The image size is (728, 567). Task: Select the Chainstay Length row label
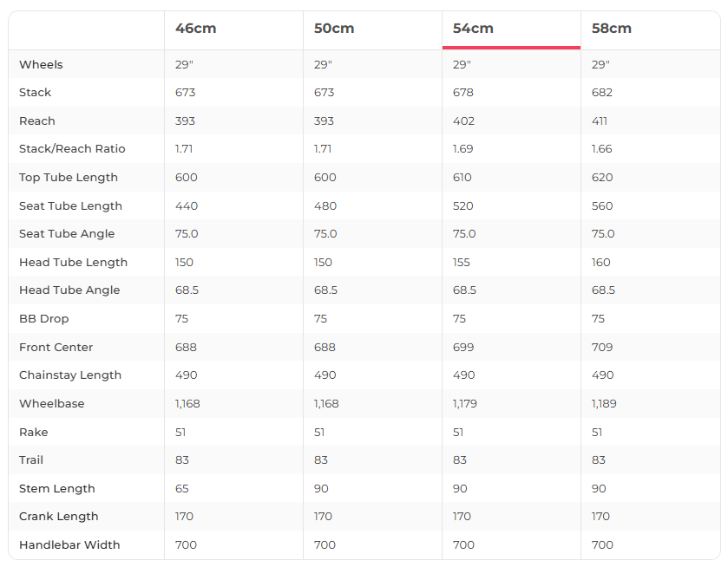click(70, 375)
